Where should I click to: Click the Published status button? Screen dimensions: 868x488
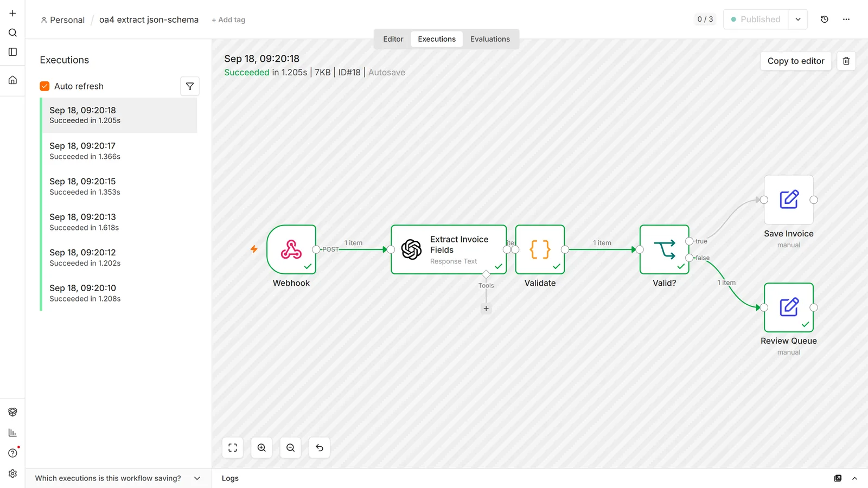point(756,20)
